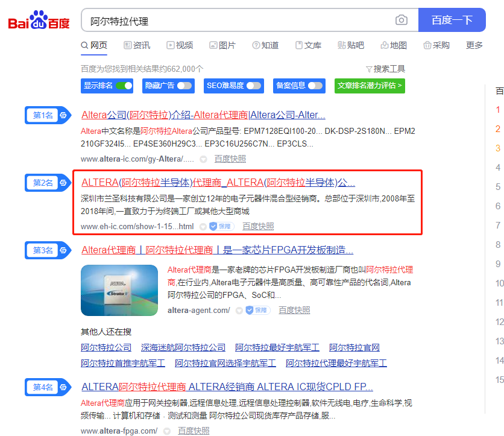Search related term 阿尔特拉首推宇航军工
This screenshot has width=504, height=436.
click(123, 363)
